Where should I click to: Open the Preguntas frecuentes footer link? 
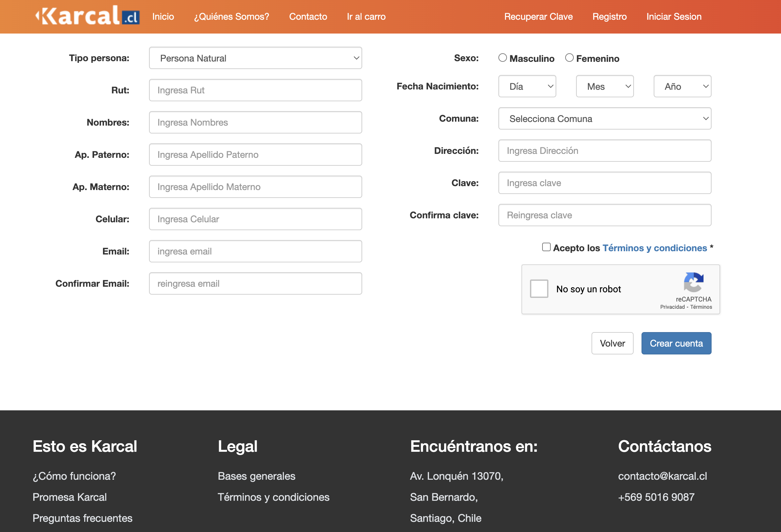pyautogui.click(x=82, y=518)
